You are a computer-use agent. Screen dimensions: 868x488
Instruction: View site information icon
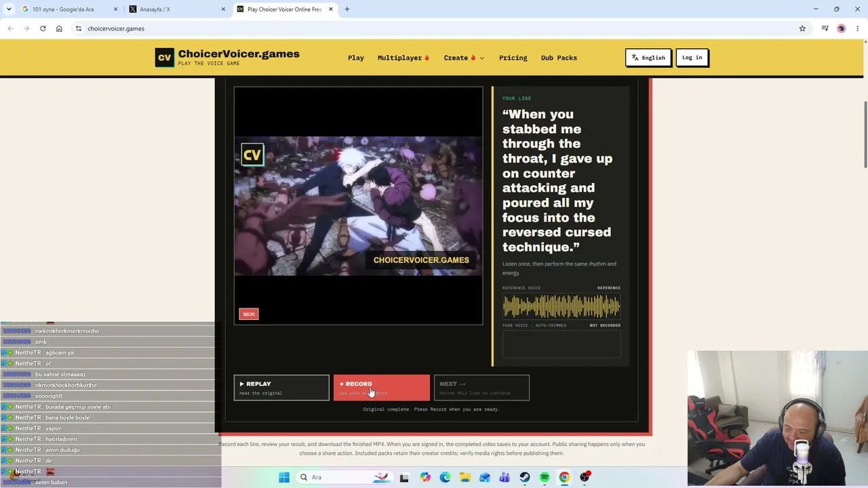click(79, 28)
